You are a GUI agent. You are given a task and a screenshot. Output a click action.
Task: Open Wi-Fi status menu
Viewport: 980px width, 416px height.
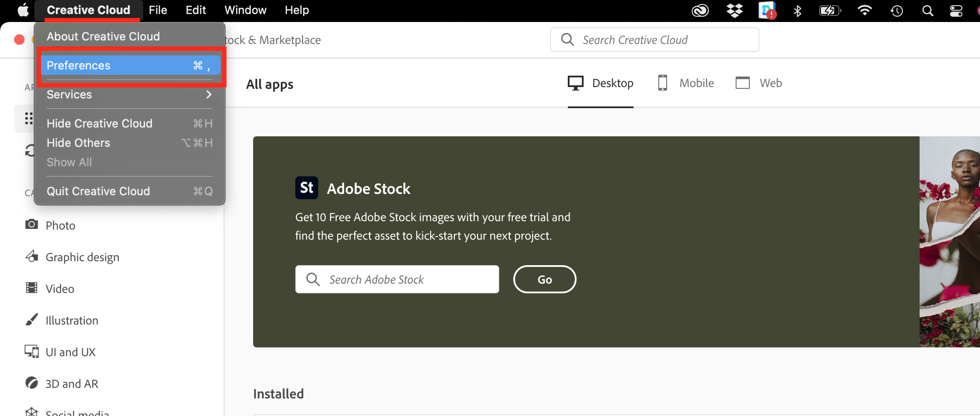[x=864, y=10]
